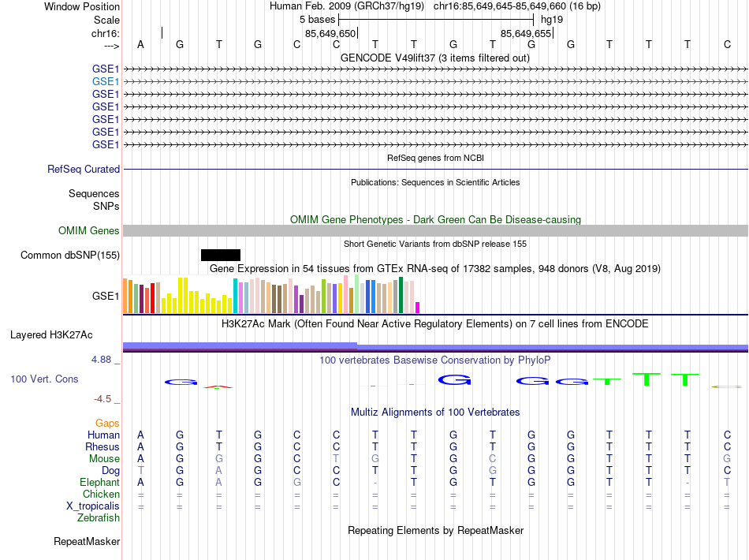Open the RefSeq Curated track label
This screenshot has width=749, height=560.
(84, 169)
